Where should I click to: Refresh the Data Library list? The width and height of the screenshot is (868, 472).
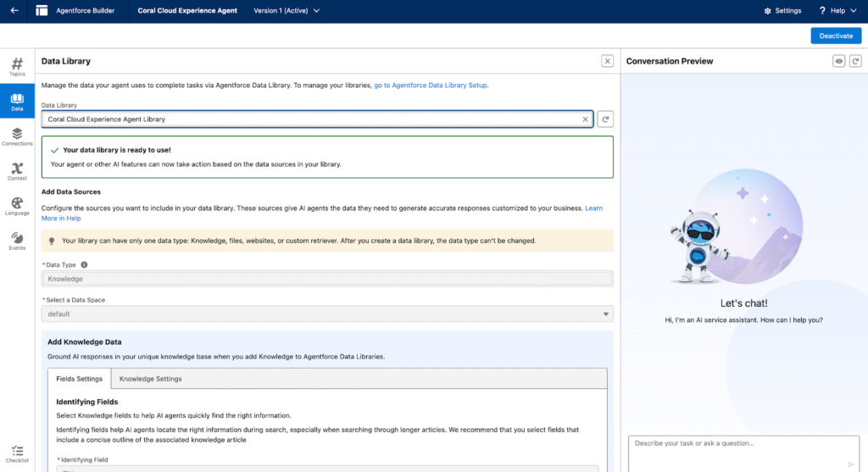click(605, 119)
